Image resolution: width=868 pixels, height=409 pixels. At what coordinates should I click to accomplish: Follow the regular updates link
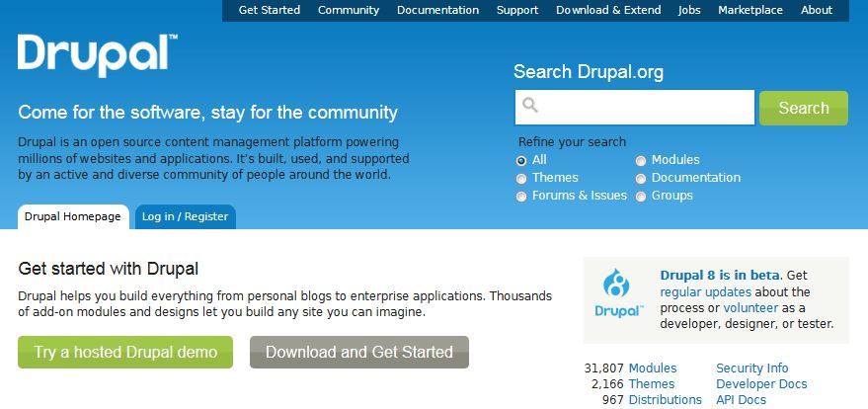point(705,292)
